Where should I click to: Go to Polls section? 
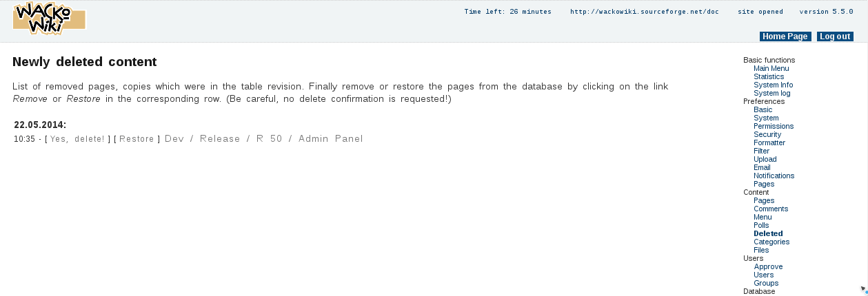click(x=760, y=225)
